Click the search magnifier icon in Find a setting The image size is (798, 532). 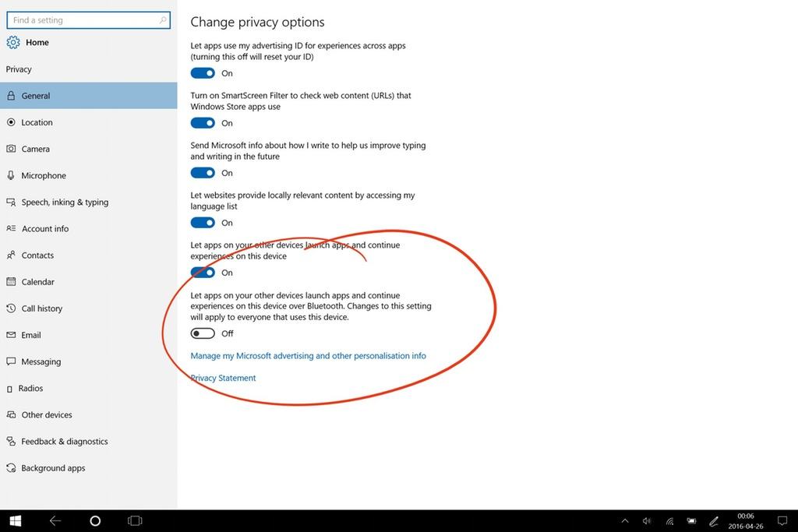coord(163,20)
